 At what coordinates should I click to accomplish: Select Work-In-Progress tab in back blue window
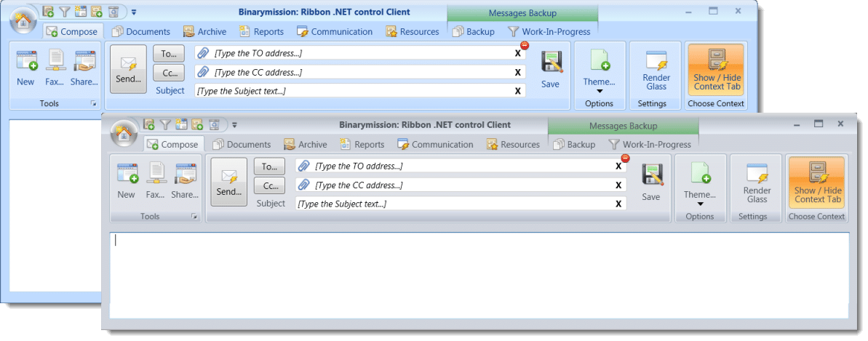(x=550, y=31)
